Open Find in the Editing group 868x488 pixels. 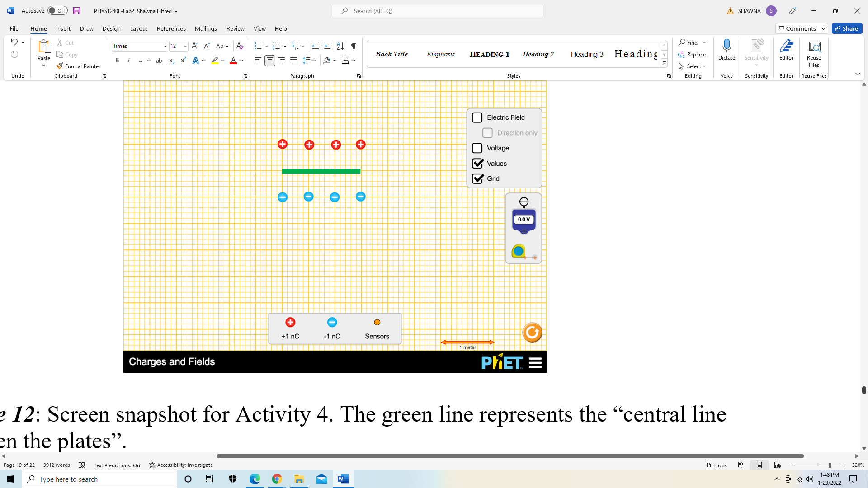pos(690,42)
